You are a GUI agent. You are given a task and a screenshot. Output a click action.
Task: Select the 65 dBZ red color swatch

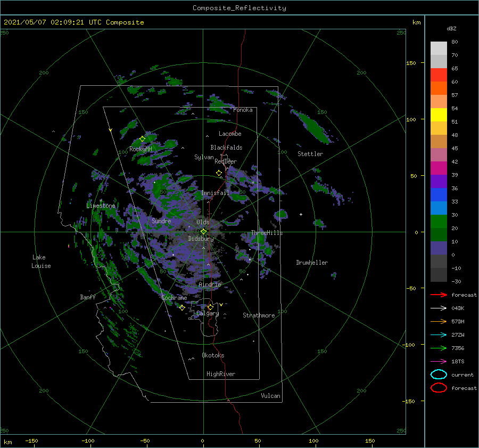click(439, 75)
